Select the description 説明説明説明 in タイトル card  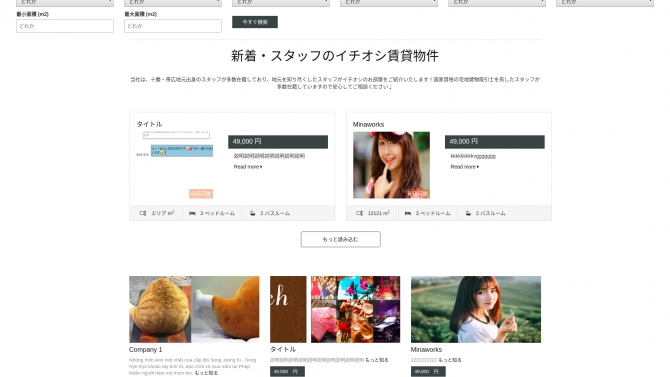click(x=269, y=156)
